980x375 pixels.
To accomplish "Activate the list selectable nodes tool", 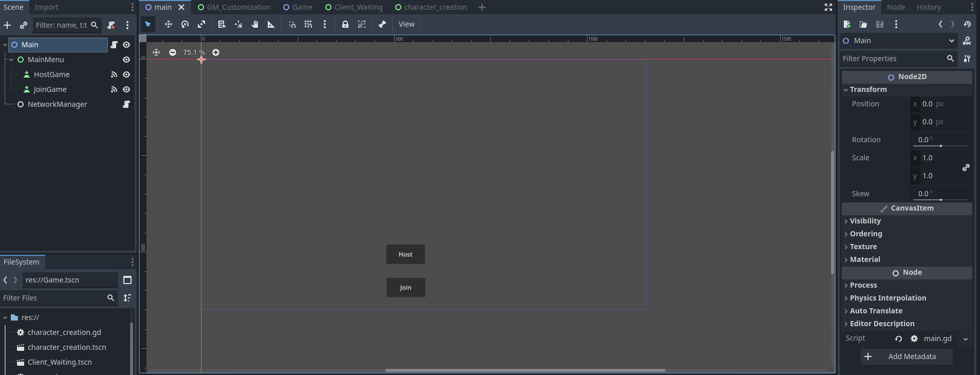I will [x=221, y=24].
